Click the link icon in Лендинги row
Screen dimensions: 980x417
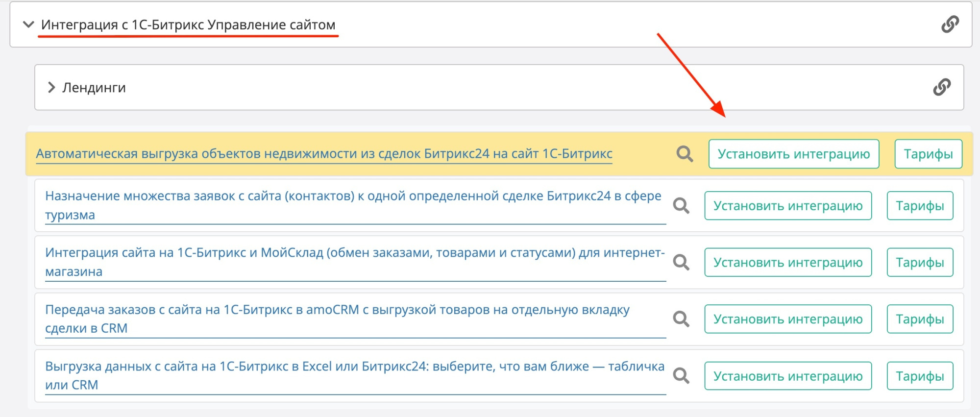pyautogui.click(x=941, y=87)
